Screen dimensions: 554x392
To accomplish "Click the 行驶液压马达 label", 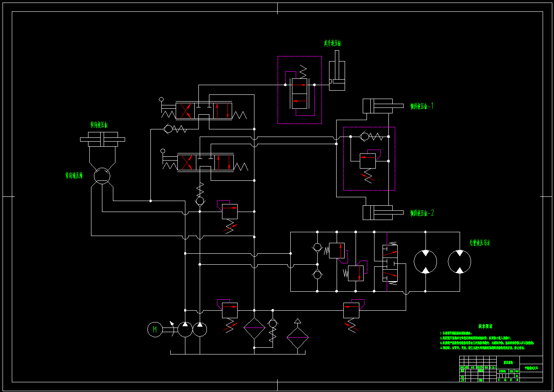I will coord(480,243).
